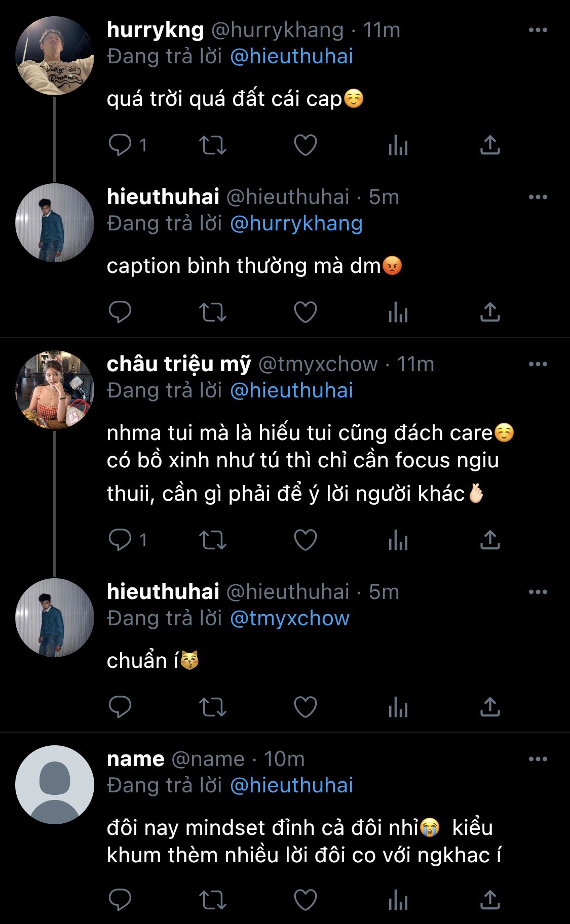This screenshot has height=924, width=570.
Task: Open more options on châu triệu mỹ's tweet
Action: (x=538, y=364)
